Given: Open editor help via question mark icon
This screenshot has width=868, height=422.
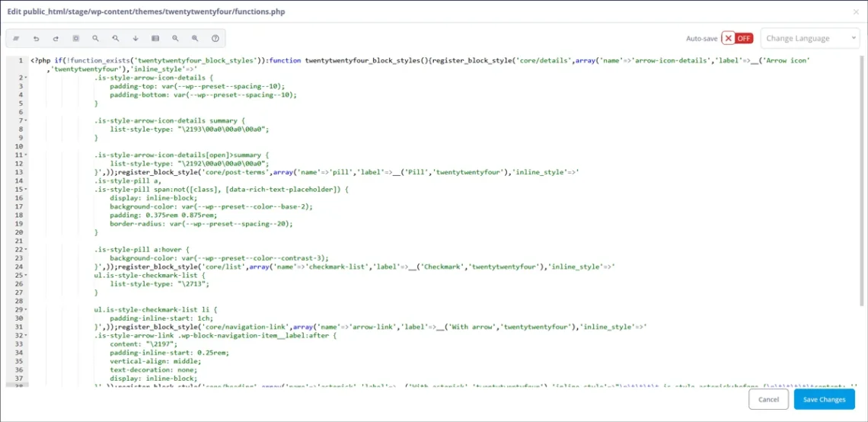Looking at the screenshot, I should click(x=215, y=38).
